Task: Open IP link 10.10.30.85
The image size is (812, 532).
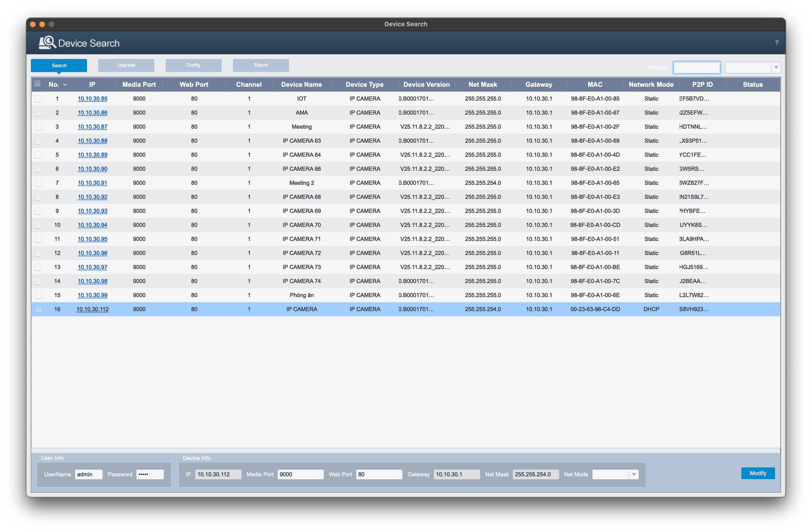Action: [92, 99]
